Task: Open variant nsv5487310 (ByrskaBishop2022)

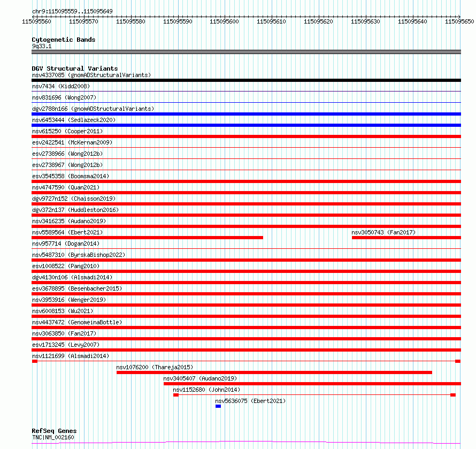Action: click(x=79, y=255)
